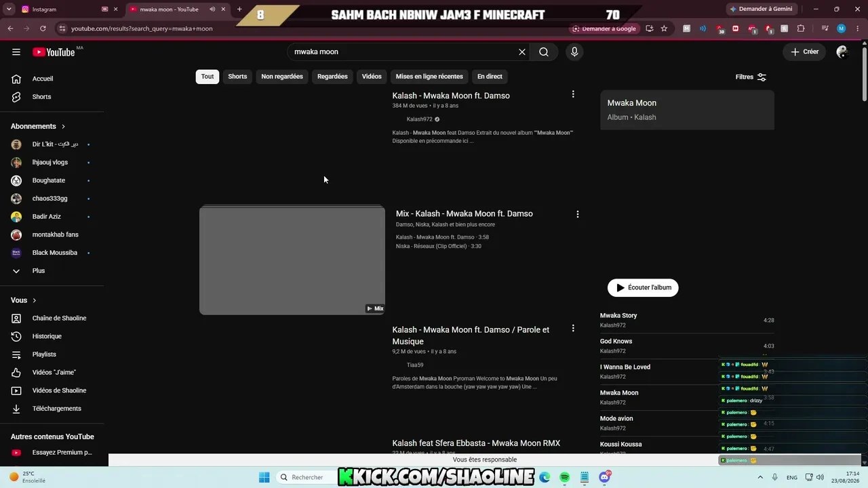Expand the Vous section chevron
868x488 pixels.
35,300
